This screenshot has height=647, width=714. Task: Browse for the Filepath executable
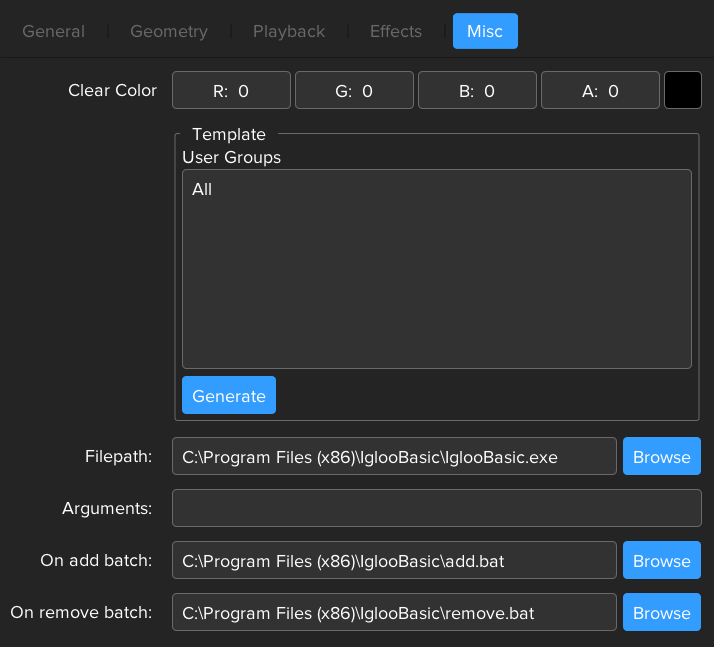coord(661,456)
